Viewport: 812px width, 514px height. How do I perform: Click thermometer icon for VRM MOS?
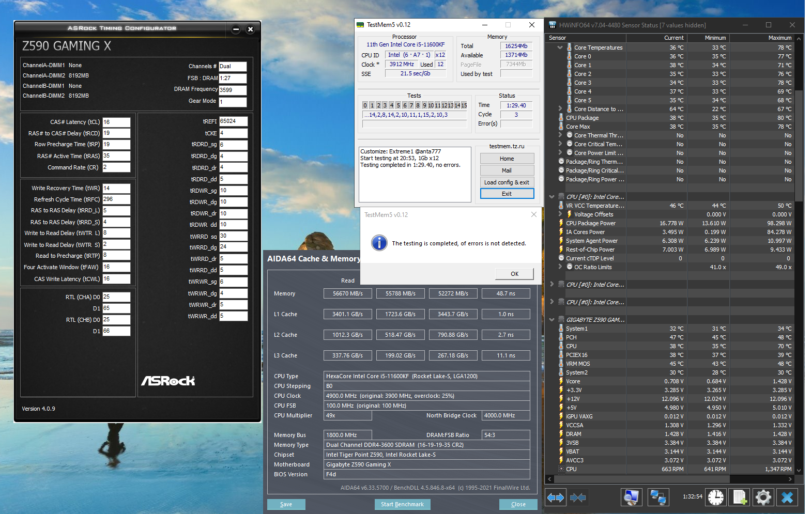[x=561, y=364]
